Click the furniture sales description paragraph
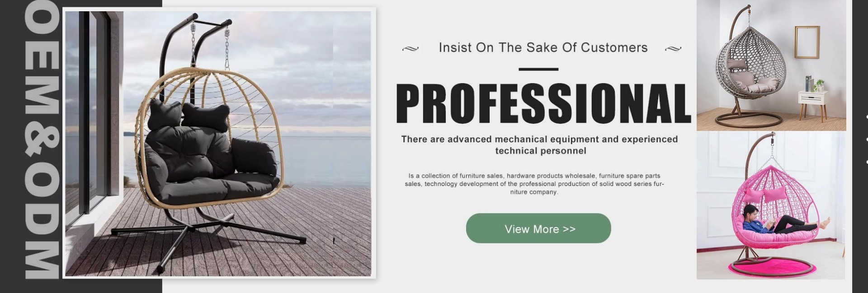 coord(534,184)
